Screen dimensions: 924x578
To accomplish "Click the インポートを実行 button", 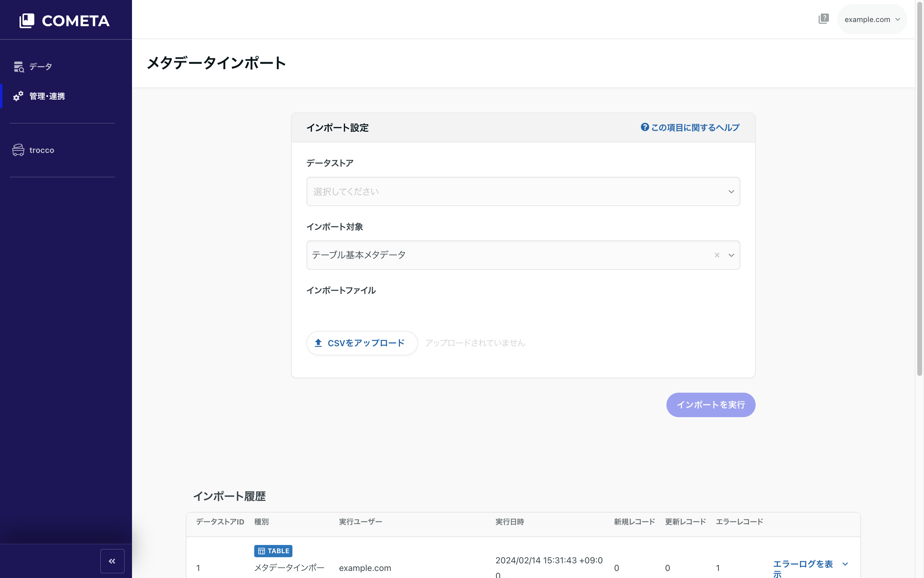I will (710, 405).
